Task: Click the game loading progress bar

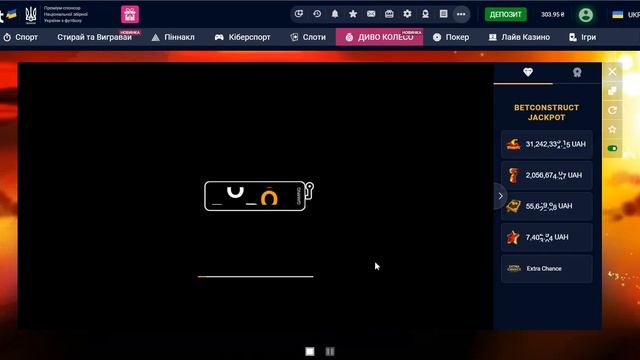Action: point(256,277)
